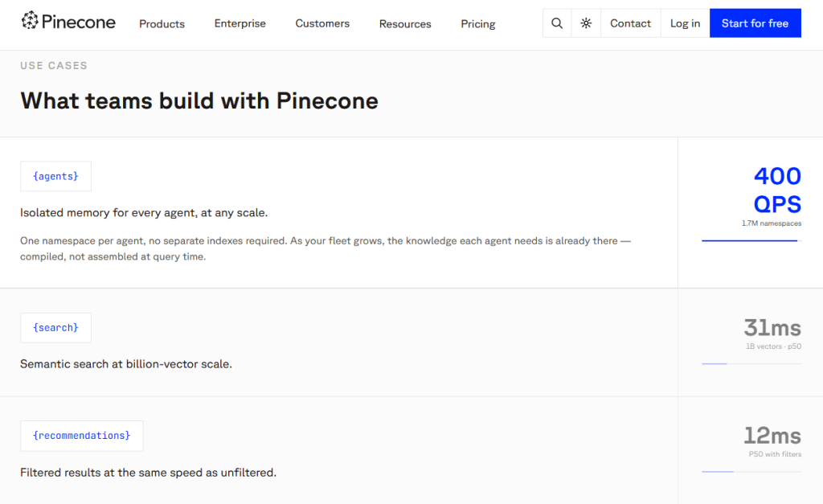Click 'Semantic search at billion-vector scale.' text
The height and width of the screenshot is (504, 823).
point(126,364)
